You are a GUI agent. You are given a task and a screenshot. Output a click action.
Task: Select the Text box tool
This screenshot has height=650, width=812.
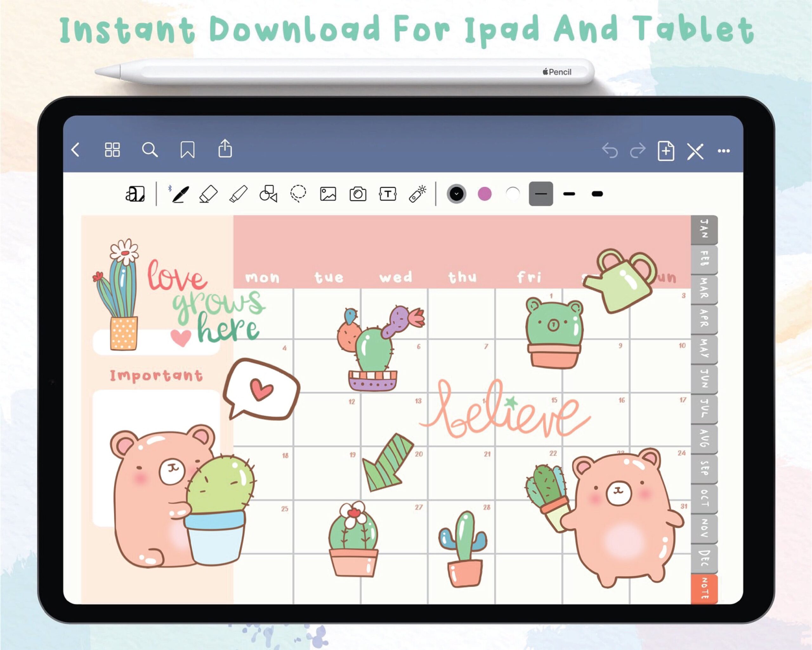click(x=388, y=194)
